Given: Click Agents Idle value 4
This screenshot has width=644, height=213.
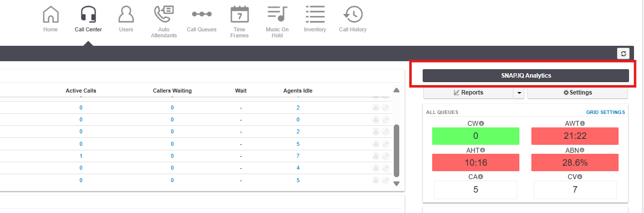Looking at the screenshot, I should [298, 168].
